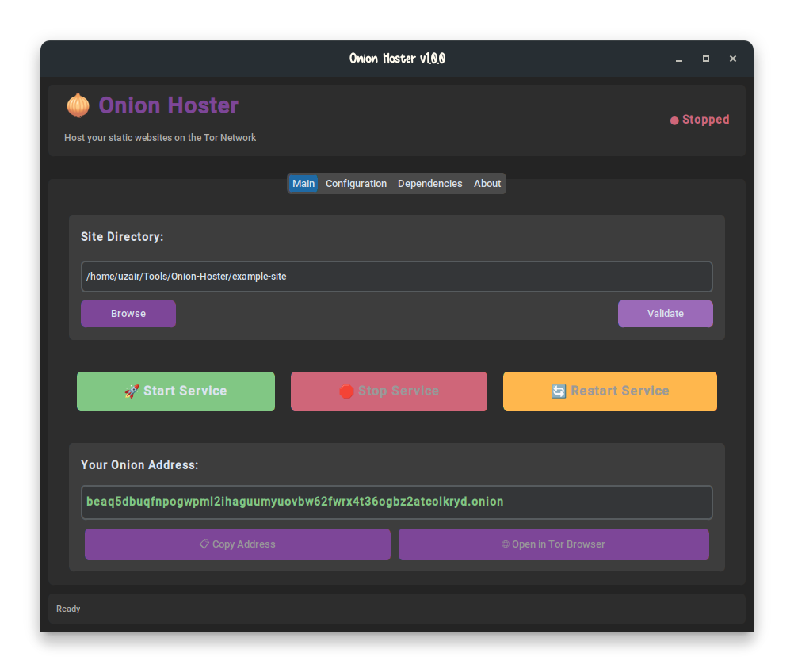Open the About tab

(487, 183)
